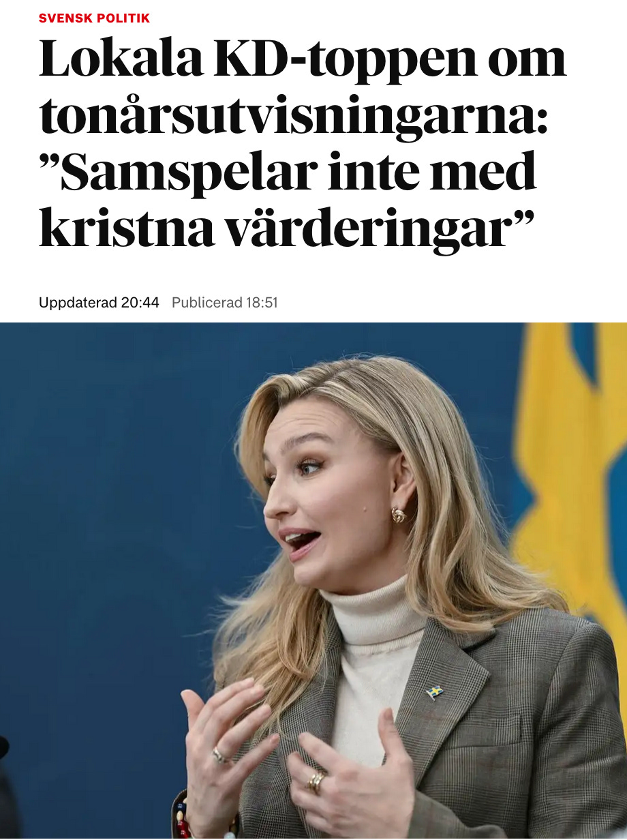Select the word "tonårsutvisningarna:" in the headline

(294, 118)
